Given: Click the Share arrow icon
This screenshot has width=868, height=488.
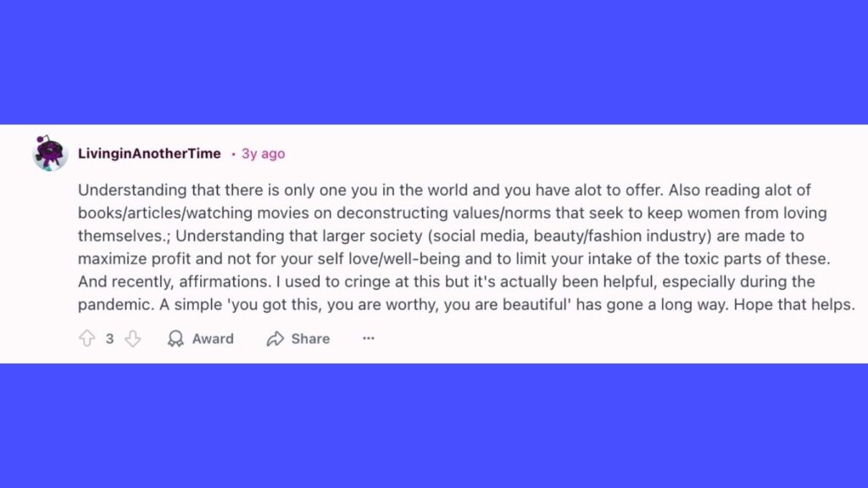Looking at the screenshot, I should pyautogui.click(x=275, y=339).
